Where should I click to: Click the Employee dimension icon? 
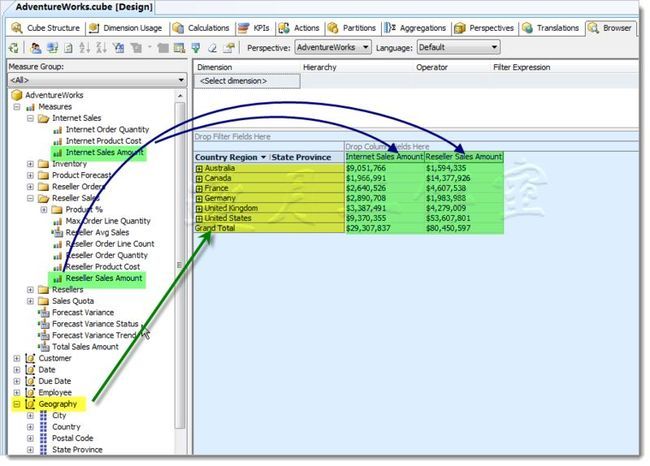tap(30, 393)
